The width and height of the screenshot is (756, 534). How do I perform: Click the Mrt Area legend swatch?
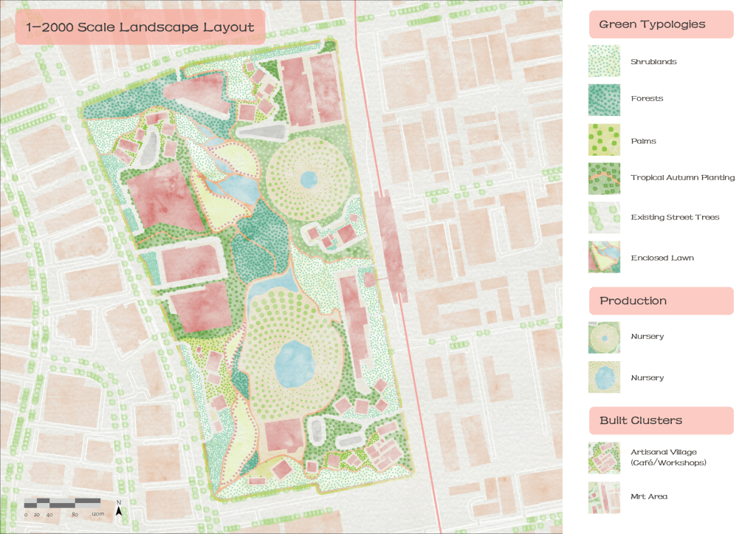pos(604,497)
